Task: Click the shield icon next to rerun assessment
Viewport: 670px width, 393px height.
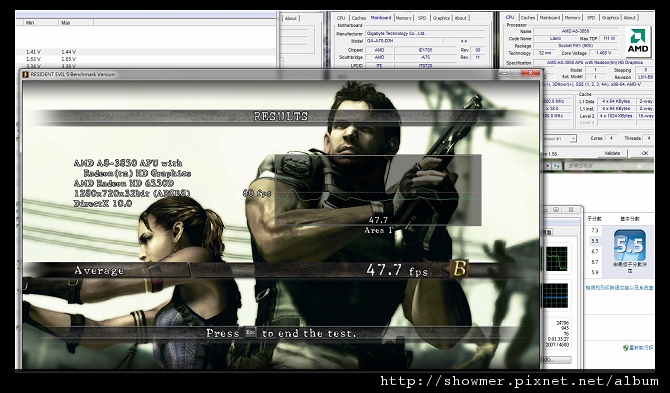Action: coord(625,348)
